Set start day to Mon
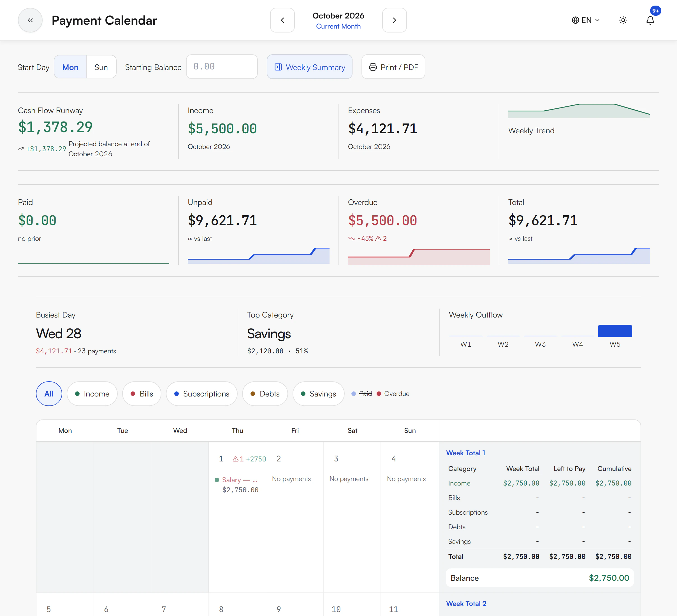 click(x=70, y=67)
